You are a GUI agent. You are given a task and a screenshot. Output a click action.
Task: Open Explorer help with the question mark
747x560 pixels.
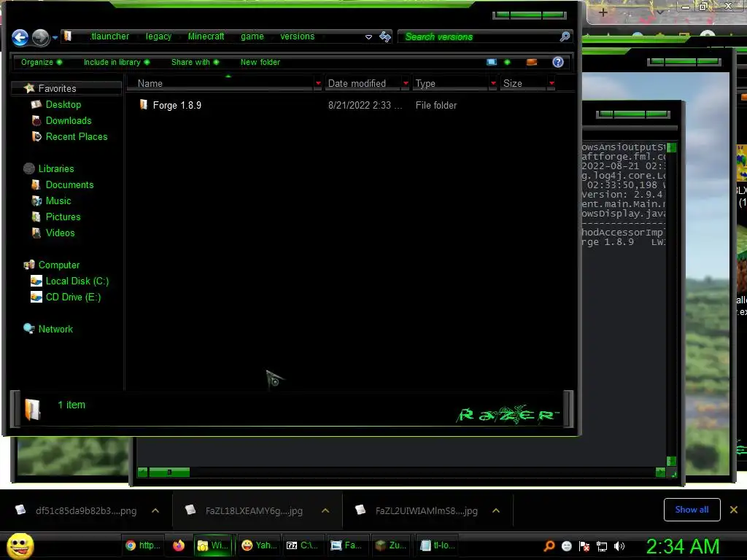(x=558, y=62)
